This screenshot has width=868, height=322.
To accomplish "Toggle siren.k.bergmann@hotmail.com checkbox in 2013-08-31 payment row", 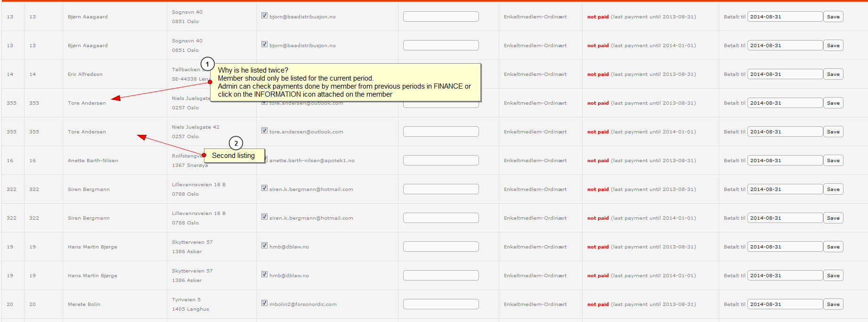I will click(x=264, y=188).
